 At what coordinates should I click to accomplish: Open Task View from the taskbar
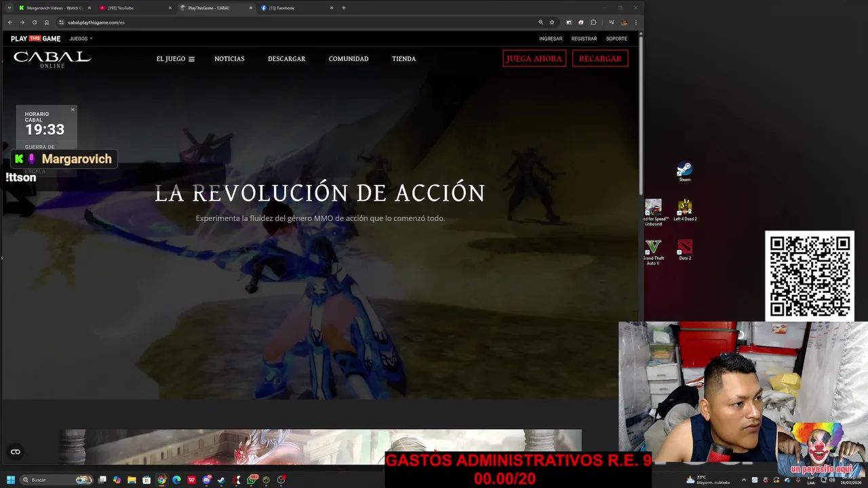click(x=102, y=480)
